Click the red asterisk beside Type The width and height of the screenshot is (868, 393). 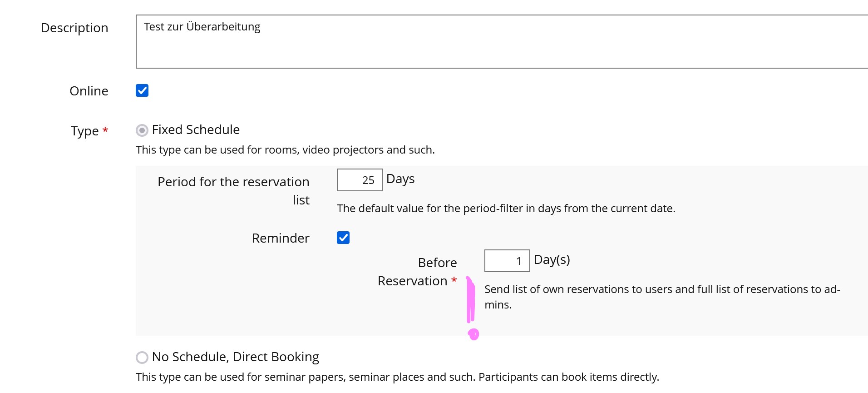coord(105,131)
